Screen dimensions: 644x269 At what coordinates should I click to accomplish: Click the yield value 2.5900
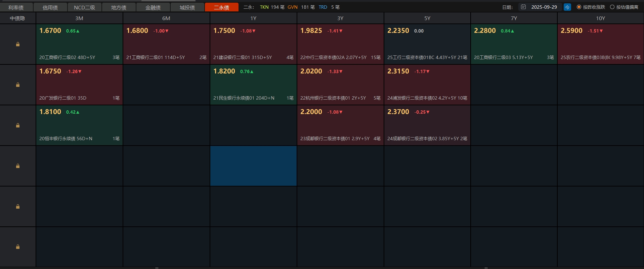tap(571, 31)
